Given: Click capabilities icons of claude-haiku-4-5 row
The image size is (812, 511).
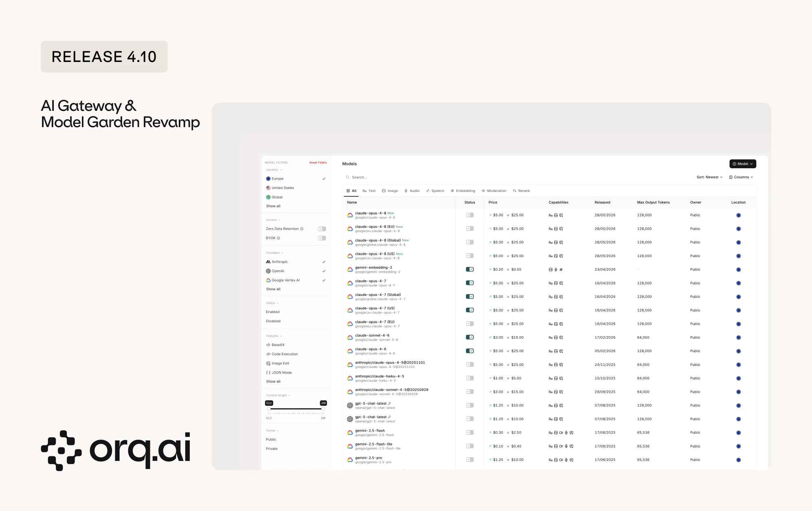Looking at the screenshot, I should point(556,378).
